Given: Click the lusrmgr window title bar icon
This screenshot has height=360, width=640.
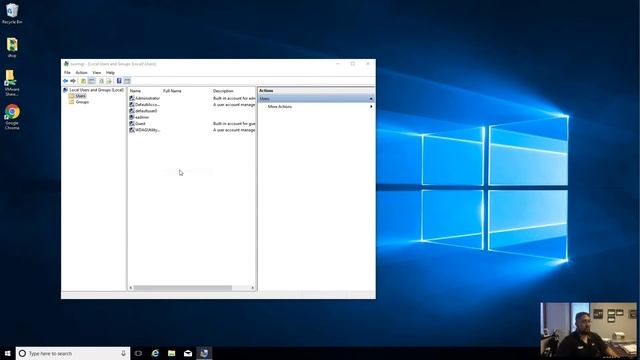Looking at the screenshot, I should tap(66, 64).
